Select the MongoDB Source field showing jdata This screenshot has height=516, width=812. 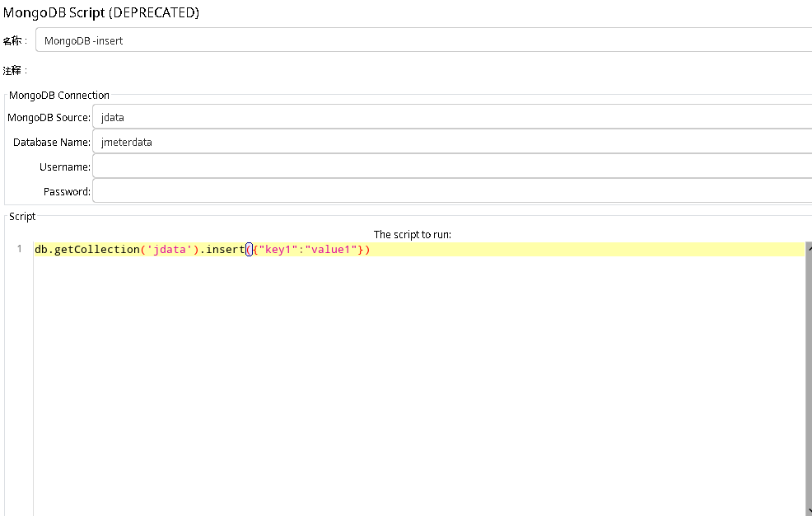(329, 116)
